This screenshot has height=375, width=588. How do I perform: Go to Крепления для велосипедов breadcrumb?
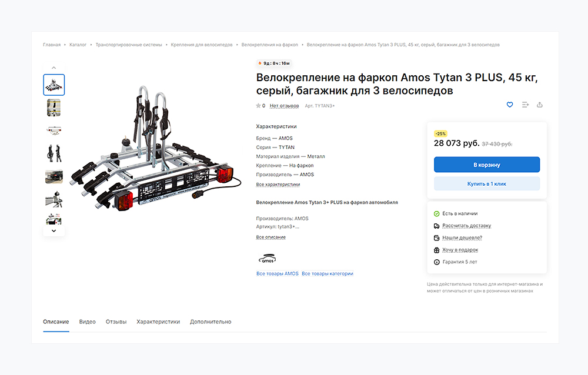pyautogui.click(x=202, y=45)
